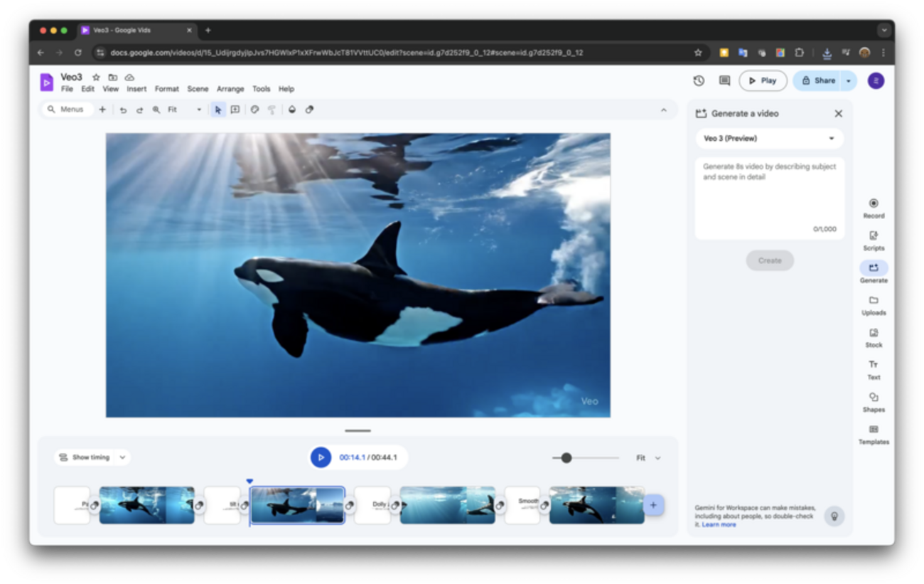The height and width of the screenshot is (584, 924).
Task: Open the comments icon near Play
Action: (724, 81)
